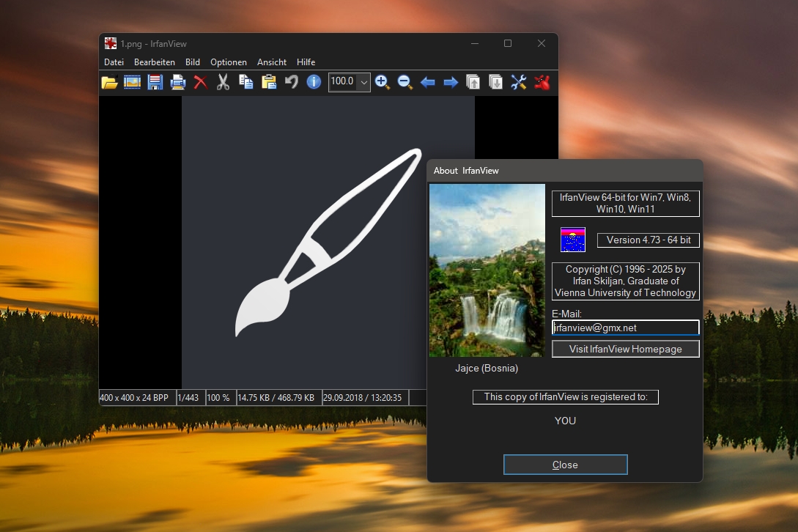Zoom in with the plus magnifier icon
Screen dimensions: 798x532
tap(383, 82)
